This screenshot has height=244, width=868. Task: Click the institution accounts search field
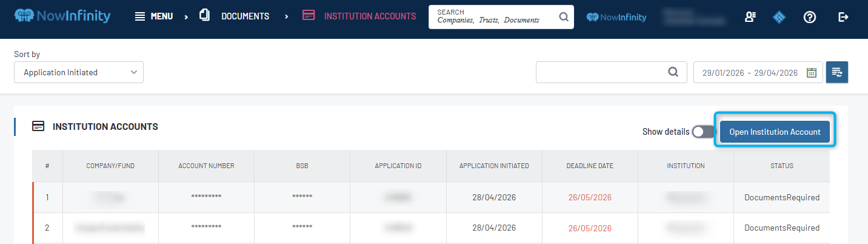tap(600, 72)
